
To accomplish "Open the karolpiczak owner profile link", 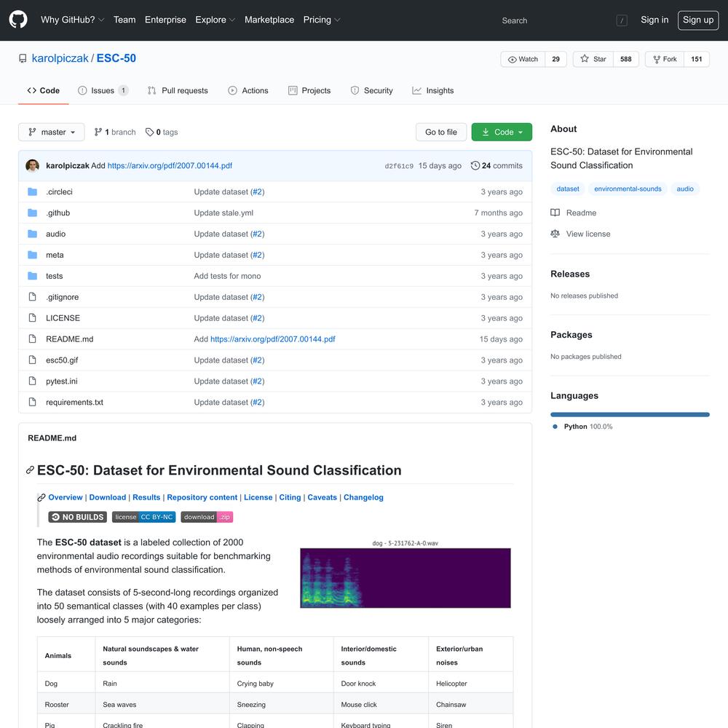I will tap(60, 58).
